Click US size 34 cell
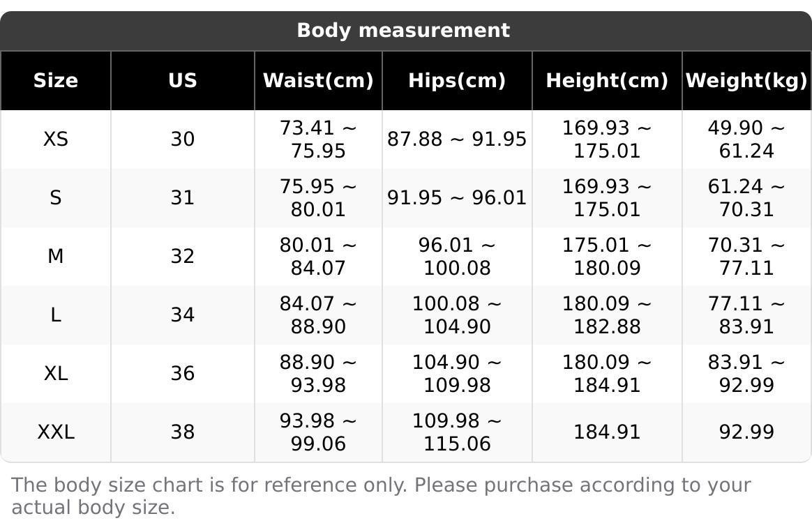 pos(183,315)
